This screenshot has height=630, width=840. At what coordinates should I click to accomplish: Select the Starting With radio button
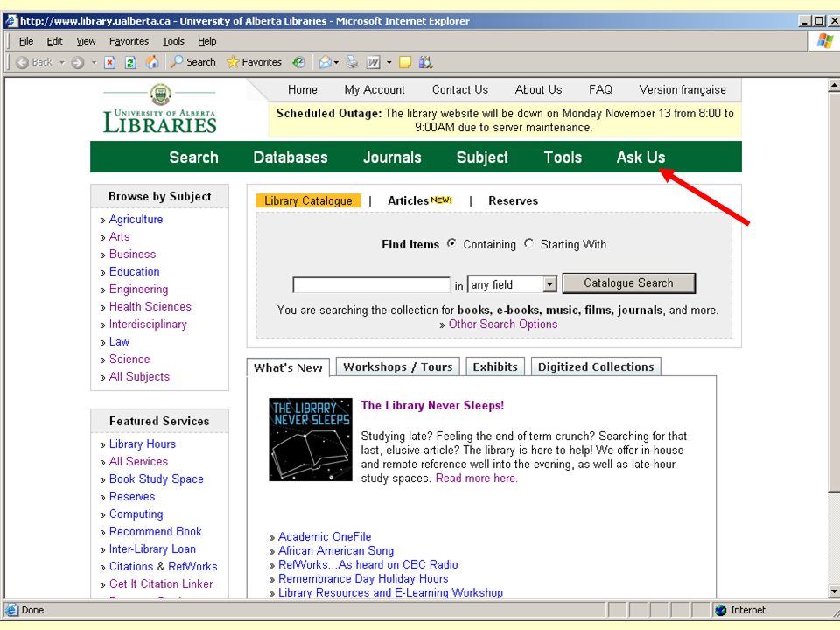click(x=528, y=243)
